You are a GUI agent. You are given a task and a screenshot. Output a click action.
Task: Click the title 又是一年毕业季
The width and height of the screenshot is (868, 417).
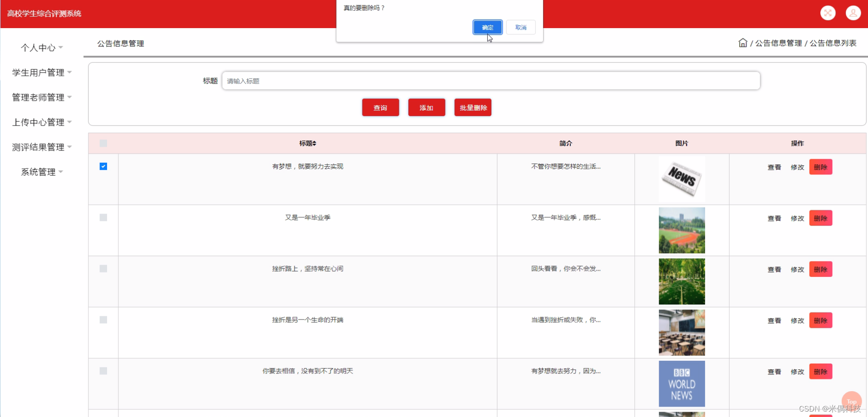pos(308,218)
